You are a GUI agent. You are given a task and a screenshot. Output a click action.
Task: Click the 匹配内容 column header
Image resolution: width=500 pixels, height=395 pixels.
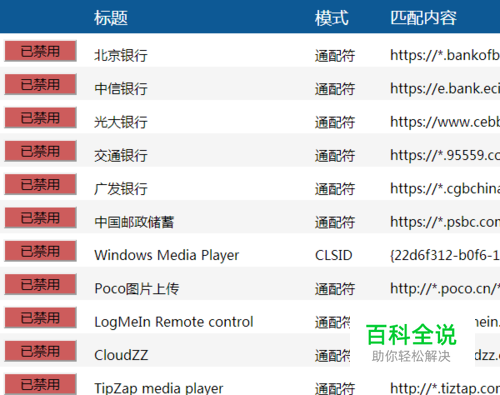tap(423, 18)
